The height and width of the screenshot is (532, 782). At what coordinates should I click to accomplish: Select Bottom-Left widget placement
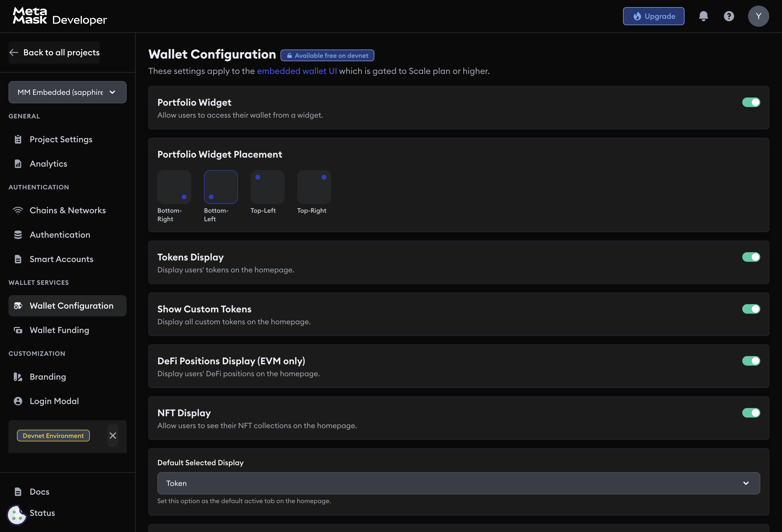click(x=221, y=187)
